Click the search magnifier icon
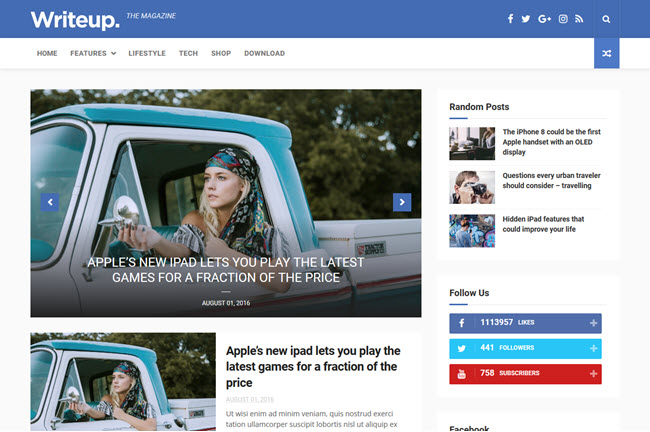The height and width of the screenshot is (432, 650). pyautogui.click(x=606, y=19)
